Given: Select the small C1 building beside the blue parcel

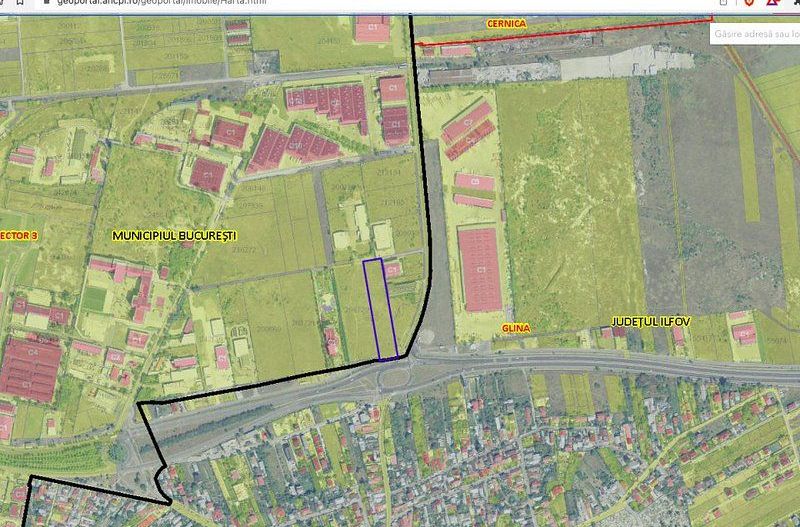Looking at the screenshot, I should [392, 269].
